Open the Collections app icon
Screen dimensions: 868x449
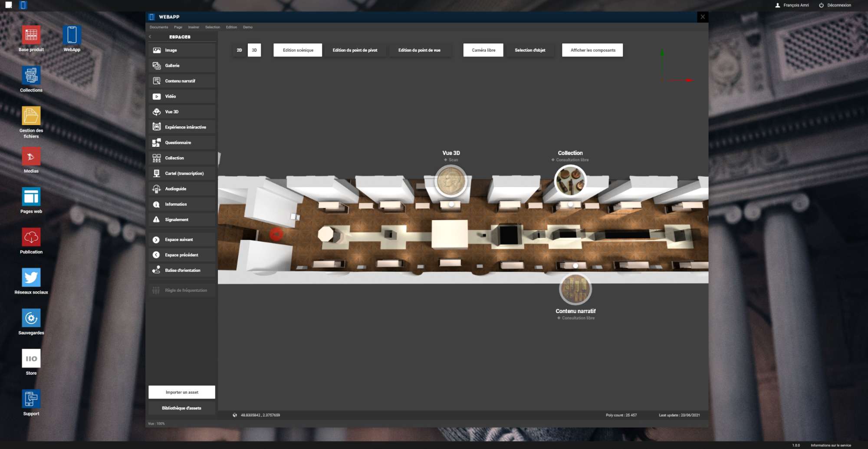point(31,76)
